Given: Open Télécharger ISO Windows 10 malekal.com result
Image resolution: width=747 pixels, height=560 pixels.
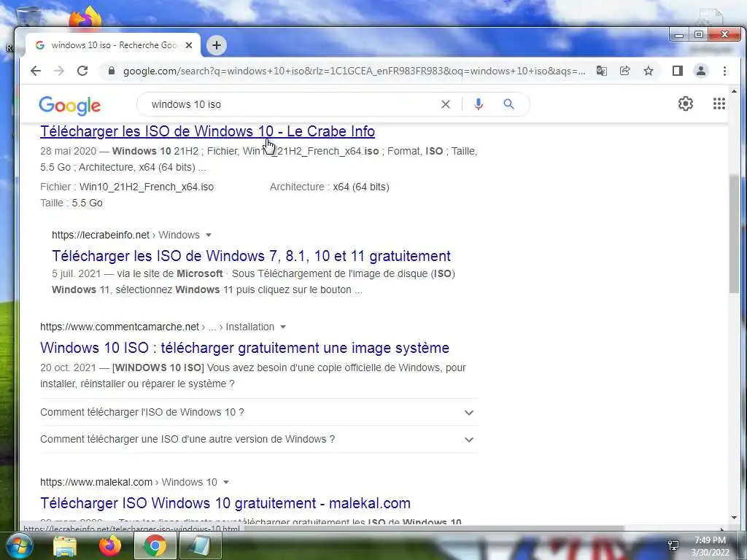Looking at the screenshot, I should pos(225,503).
